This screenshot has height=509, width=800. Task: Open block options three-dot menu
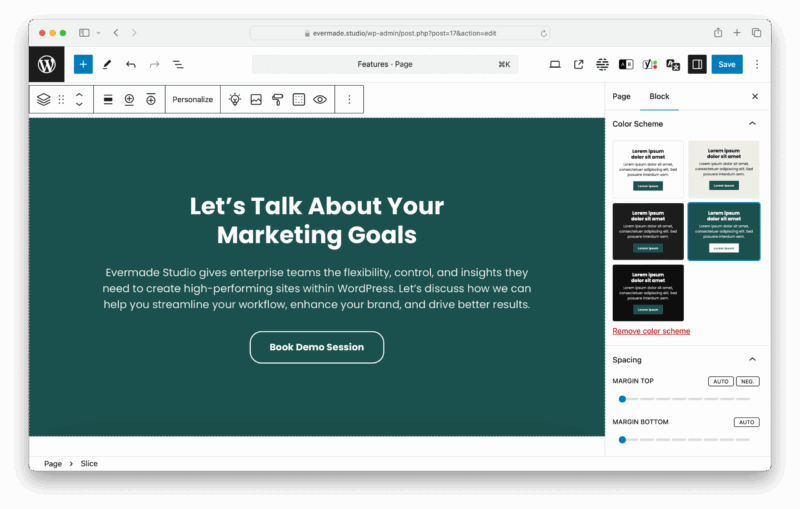click(x=349, y=99)
